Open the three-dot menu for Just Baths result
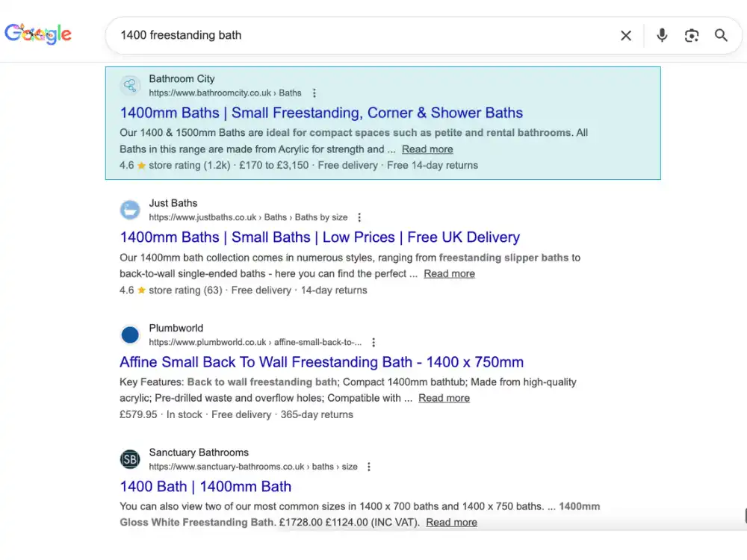Image resolution: width=747 pixels, height=560 pixels. [359, 217]
